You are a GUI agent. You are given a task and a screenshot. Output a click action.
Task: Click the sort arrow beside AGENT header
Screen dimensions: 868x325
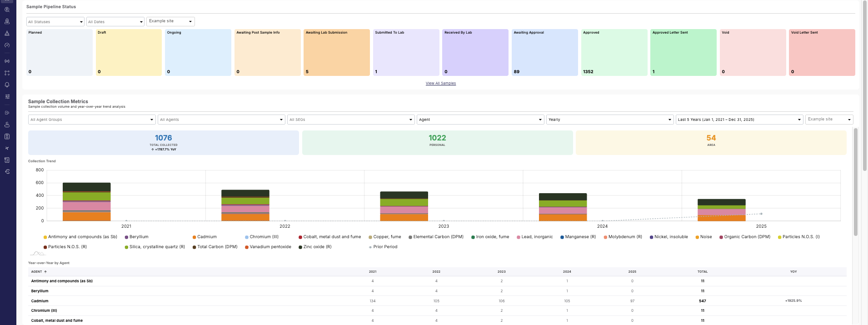click(x=45, y=272)
